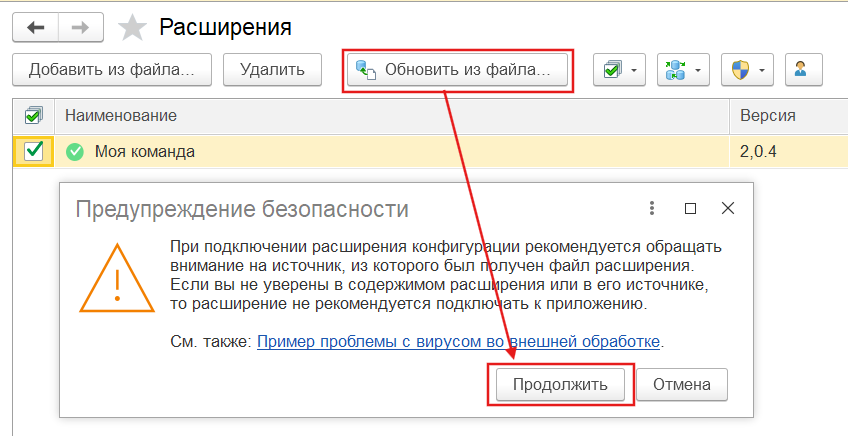Image resolution: width=848 pixels, height=436 pixels.
Task: Click Отмена to cancel the warning
Action: 681,384
